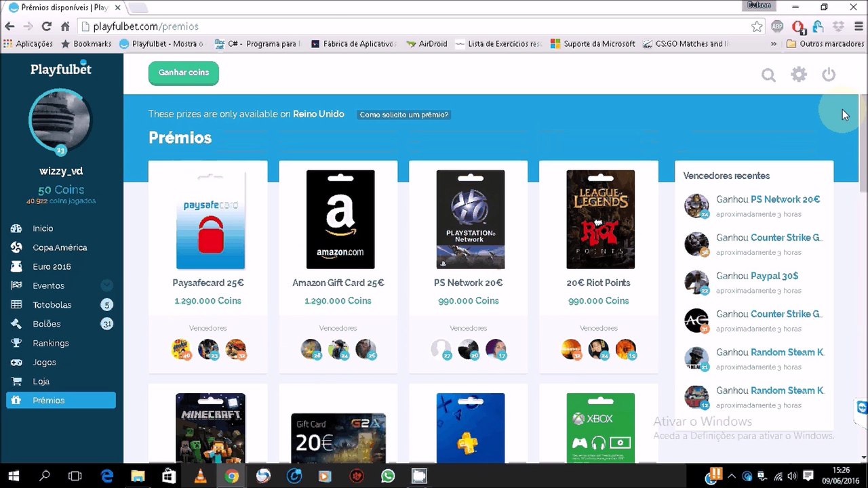Click volume icon in system tray
This screenshot has width=868, height=488.
tap(791, 476)
